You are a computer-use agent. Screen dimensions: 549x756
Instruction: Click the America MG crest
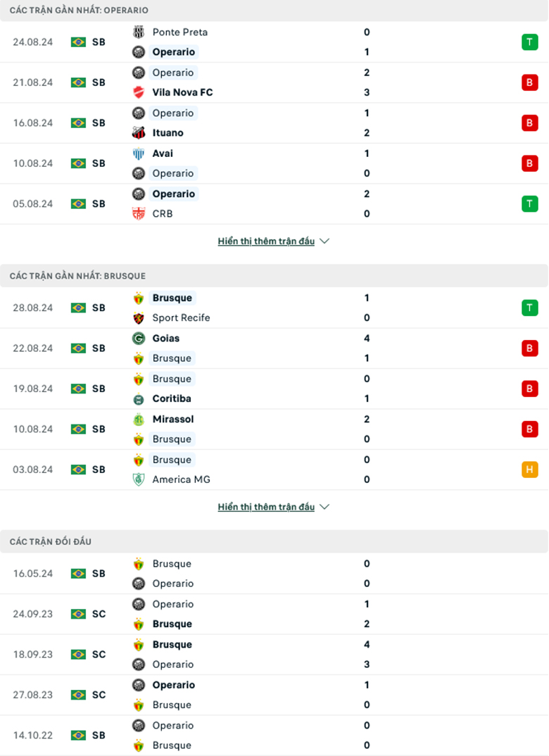[x=139, y=480]
